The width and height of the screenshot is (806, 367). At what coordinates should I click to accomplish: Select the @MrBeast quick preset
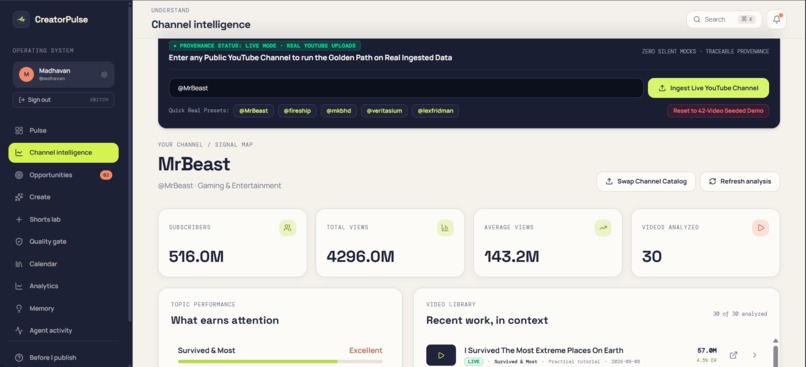253,111
